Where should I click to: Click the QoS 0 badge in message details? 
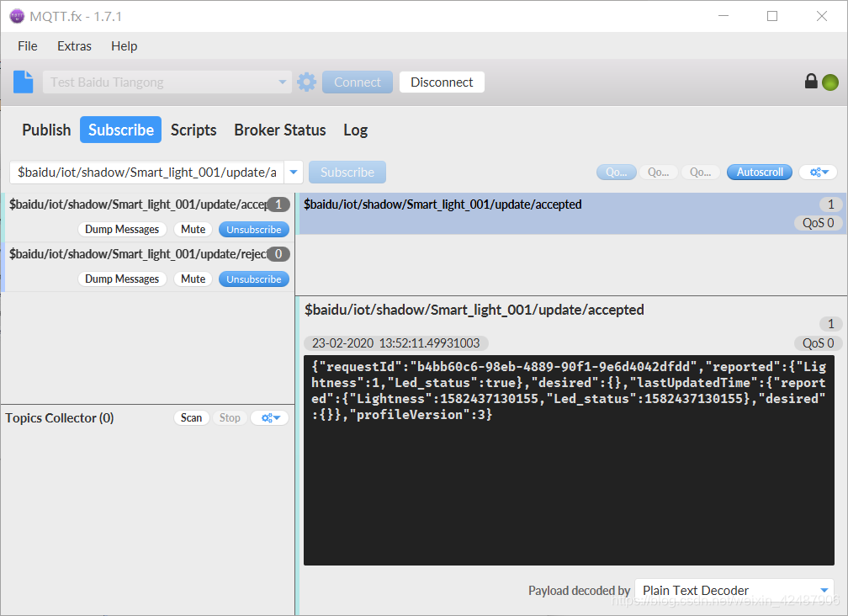[x=818, y=343]
